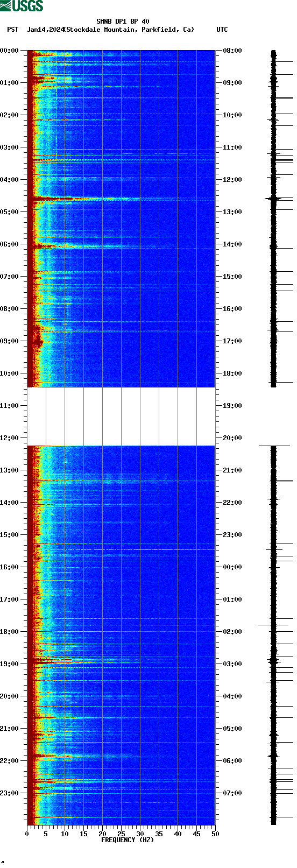Click the UTC timezone label
297x868 pixels.
click(x=222, y=30)
